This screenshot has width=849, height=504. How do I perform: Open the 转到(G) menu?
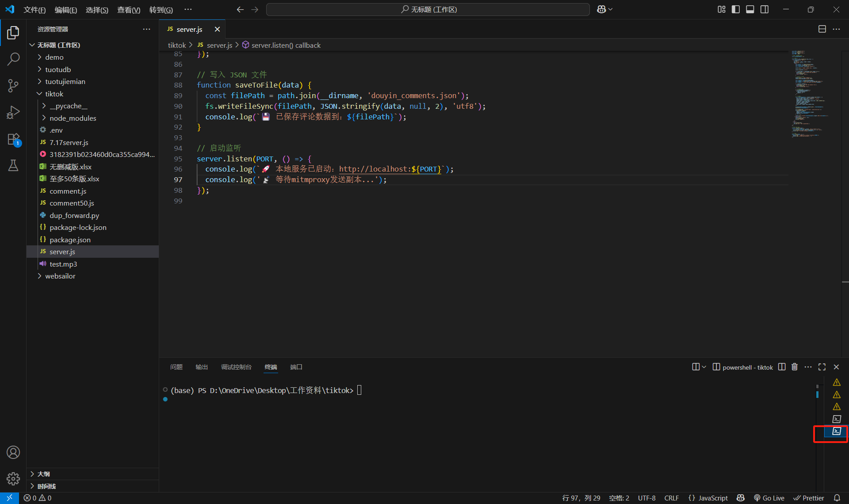tap(161, 10)
